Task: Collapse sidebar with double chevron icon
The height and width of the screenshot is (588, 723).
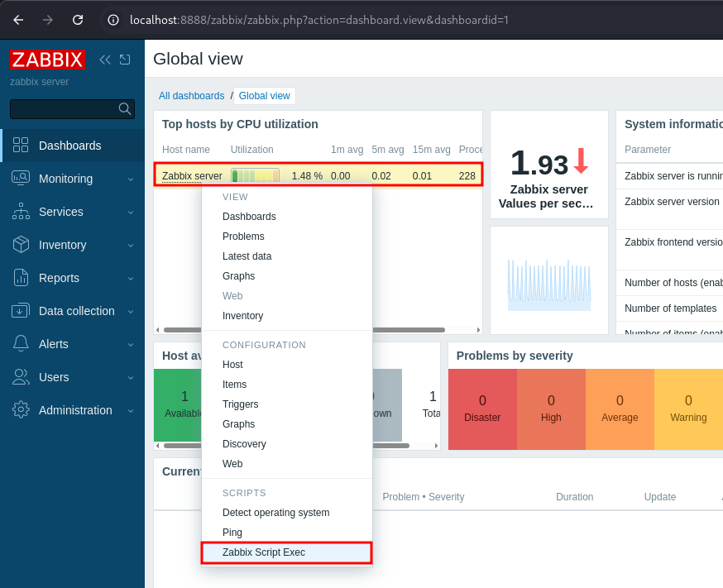Action: pyautogui.click(x=105, y=60)
